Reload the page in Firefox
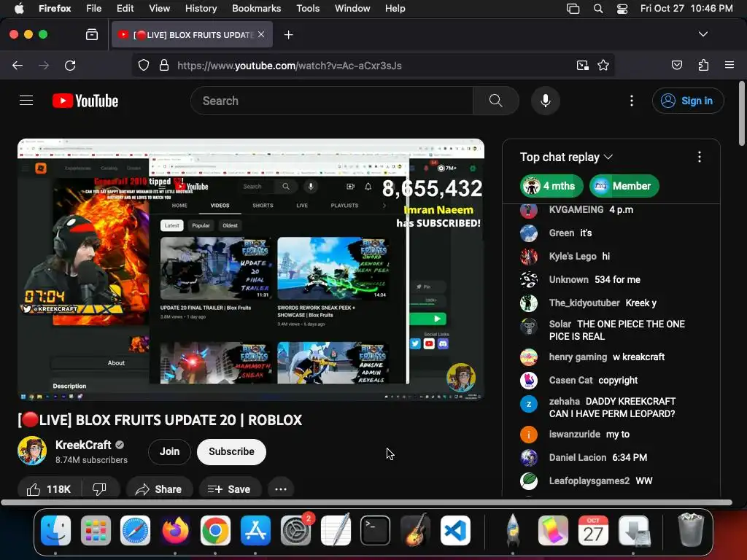 click(70, 65)
